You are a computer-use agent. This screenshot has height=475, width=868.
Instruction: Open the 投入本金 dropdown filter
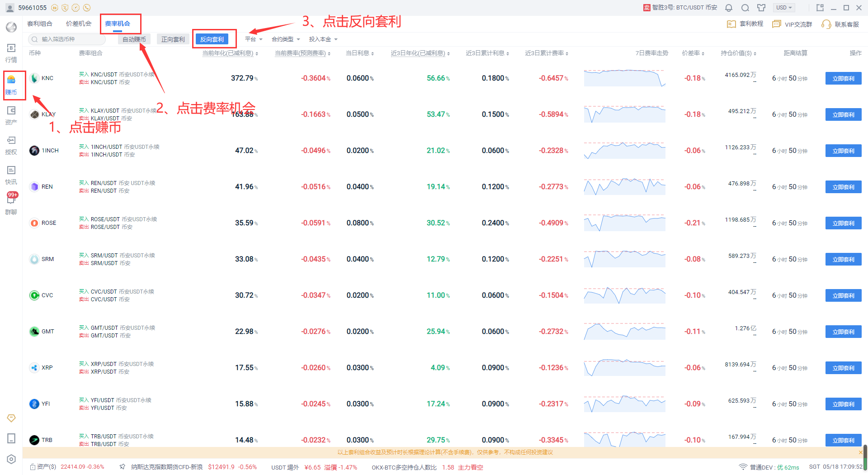323,39
